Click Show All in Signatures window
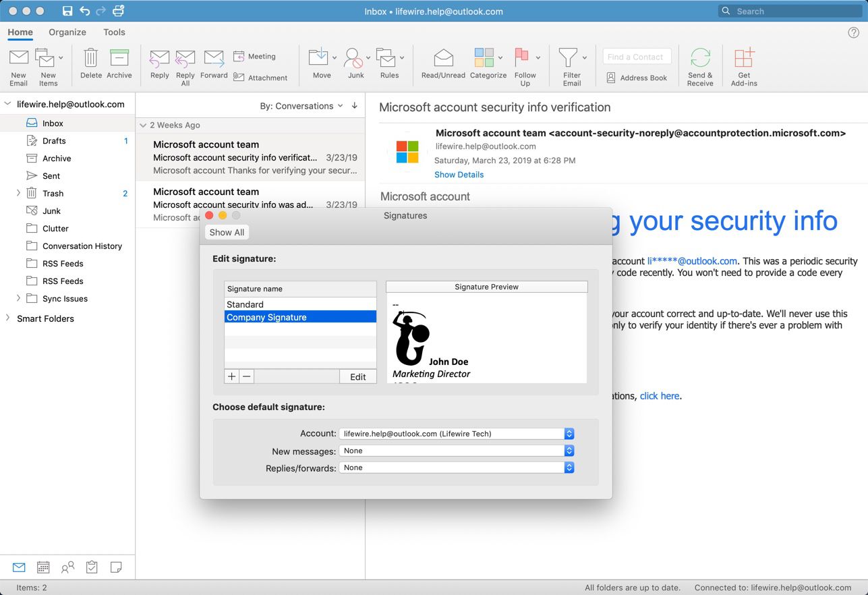Screen dimensions: 868x595 coord(227,232)
